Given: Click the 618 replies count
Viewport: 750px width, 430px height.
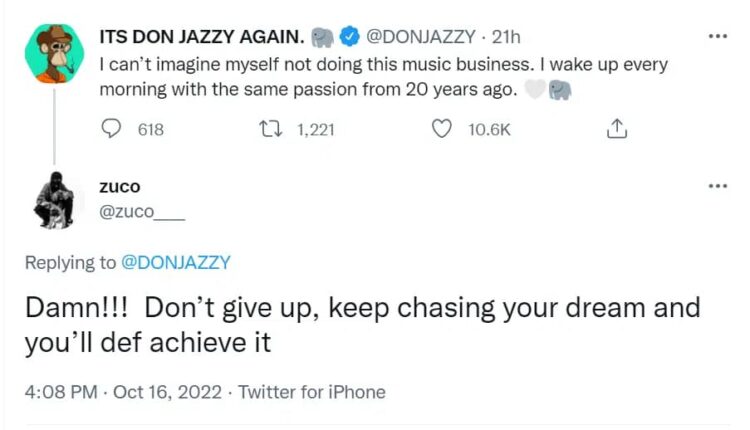Looking at the screenshot, I should tap(150, 129).
